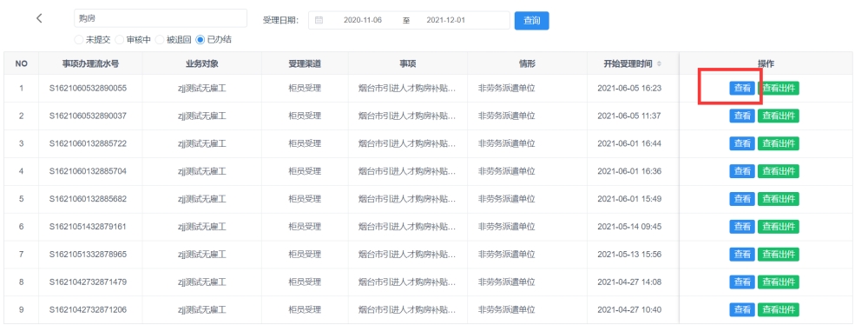Sort by 开始受理时间 arrow icon
Image resolution: width=868 pixels, height=325 pixels.
point(659,63)
